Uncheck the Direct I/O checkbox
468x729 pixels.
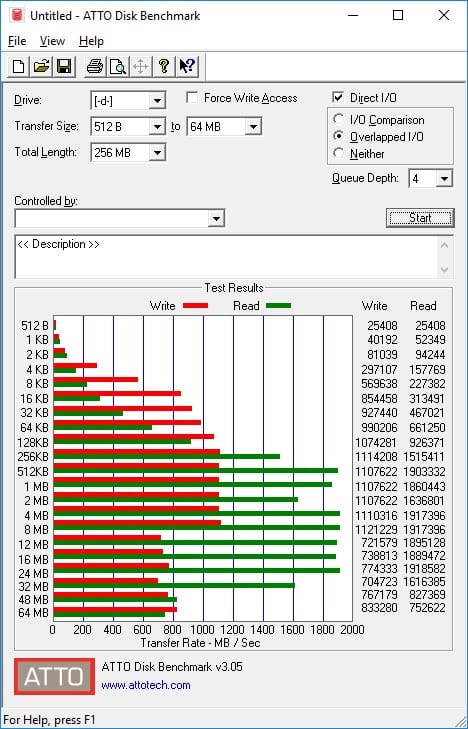point(338,97)
